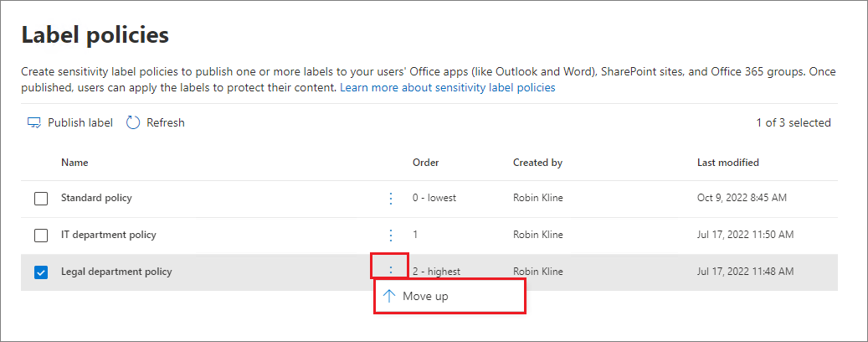This screenshot has height=342, width=868.
Task: Open the more actions dots for Standard policy
Action: point(390,199)
